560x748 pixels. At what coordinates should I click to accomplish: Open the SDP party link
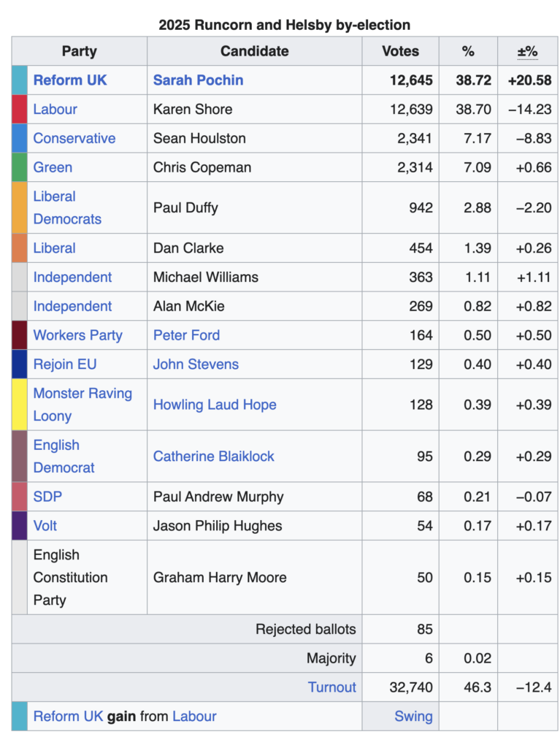[x=47, y=497]
